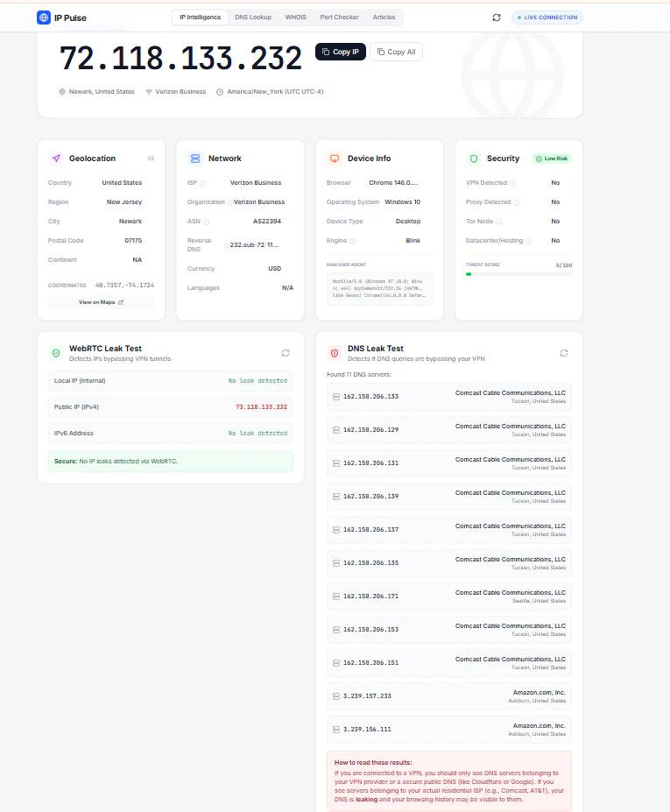Click the location pin icon beside Newark

(x=62, y=92)
